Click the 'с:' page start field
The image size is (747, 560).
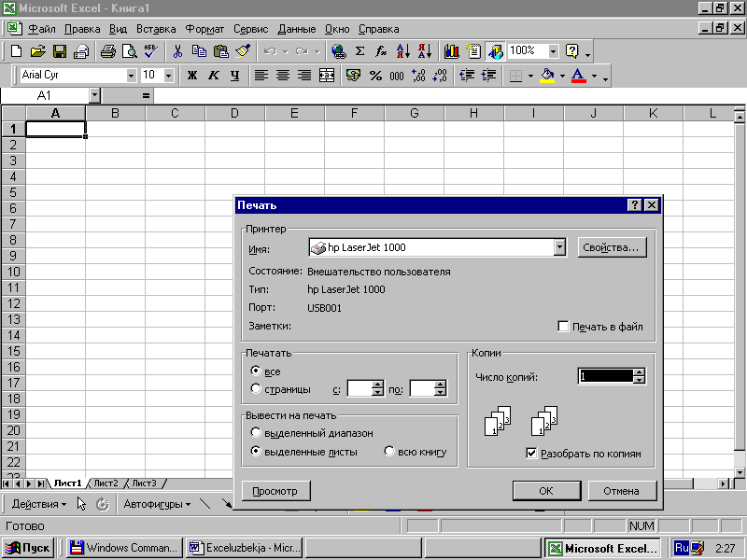coord(360,388)
